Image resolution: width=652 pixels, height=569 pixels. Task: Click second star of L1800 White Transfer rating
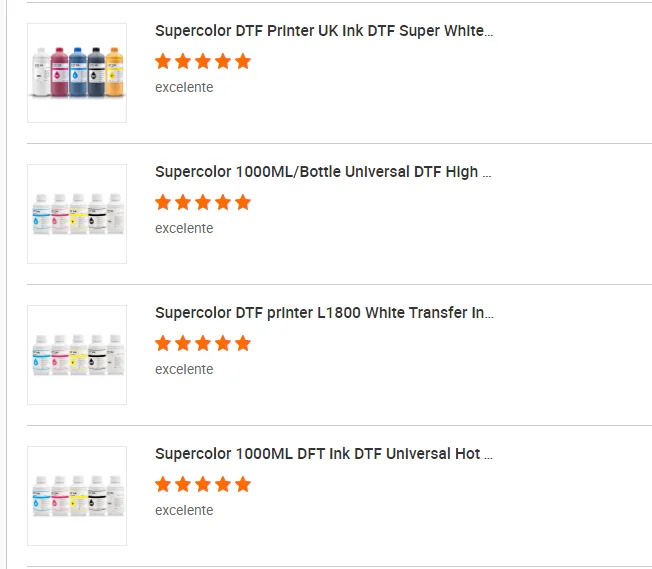pos(183,343)
